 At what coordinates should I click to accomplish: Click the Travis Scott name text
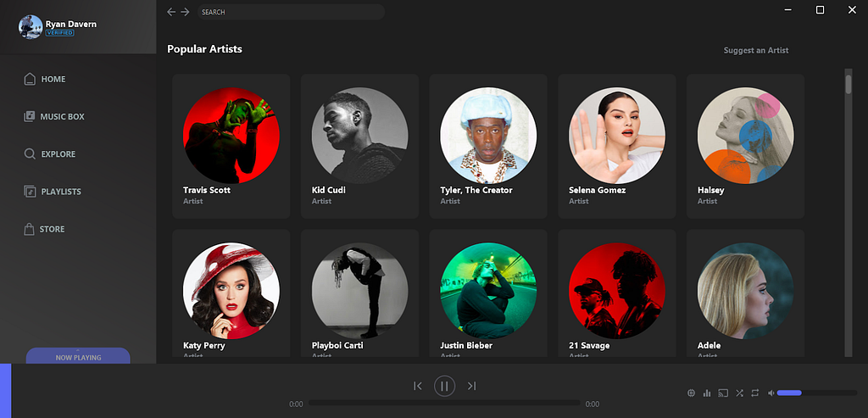coord(207,190)
